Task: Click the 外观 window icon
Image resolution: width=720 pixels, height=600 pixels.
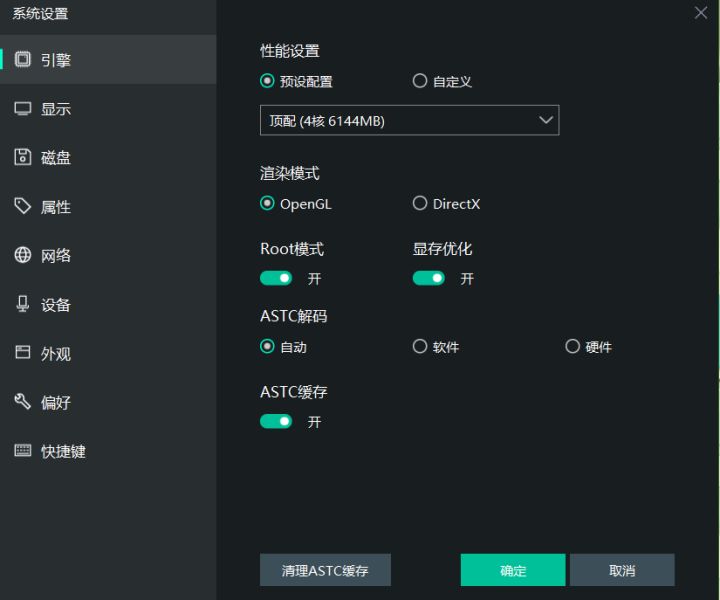Action: tap(22, 353)
